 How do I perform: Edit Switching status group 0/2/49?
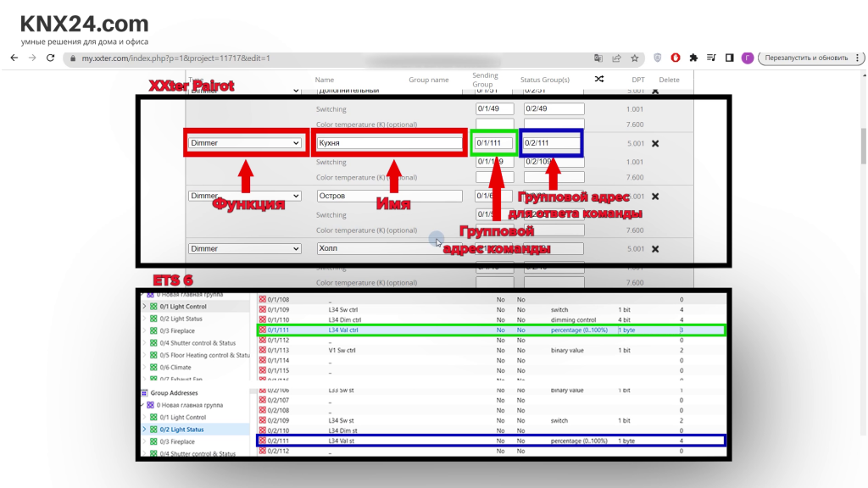coord(554,108)
